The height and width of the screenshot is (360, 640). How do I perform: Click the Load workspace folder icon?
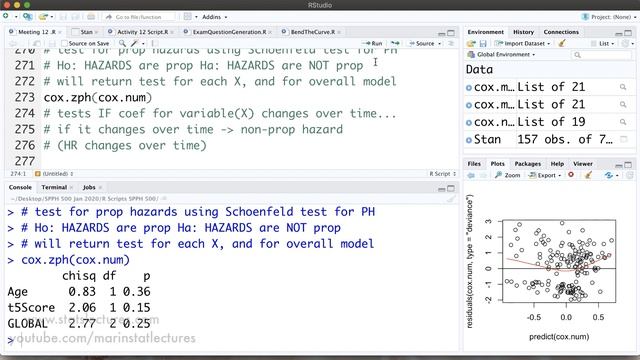click(x=471, y=43)
